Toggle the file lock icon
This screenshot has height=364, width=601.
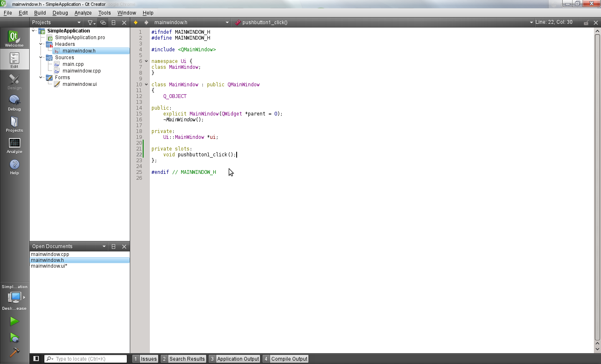point(586,23)
